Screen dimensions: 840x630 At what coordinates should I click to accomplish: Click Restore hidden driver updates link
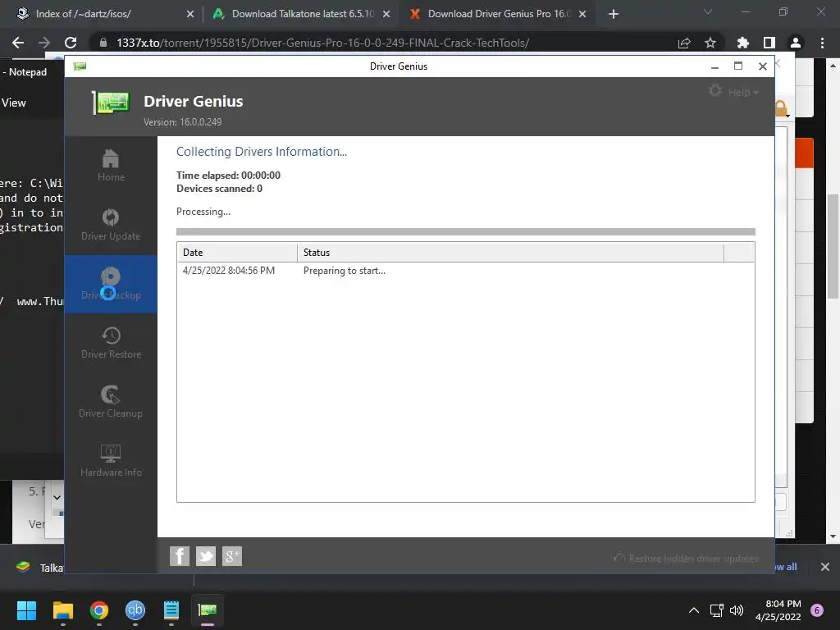tap(687, 558)
